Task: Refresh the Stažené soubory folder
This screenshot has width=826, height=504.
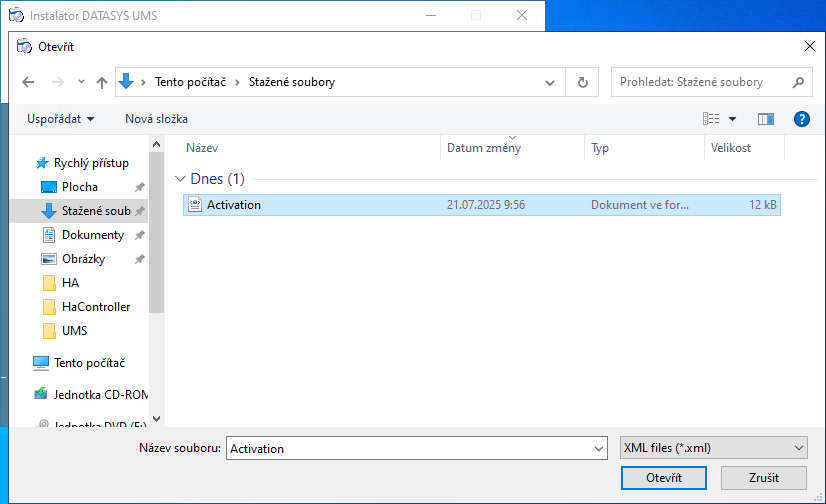Action: (582, 82)
